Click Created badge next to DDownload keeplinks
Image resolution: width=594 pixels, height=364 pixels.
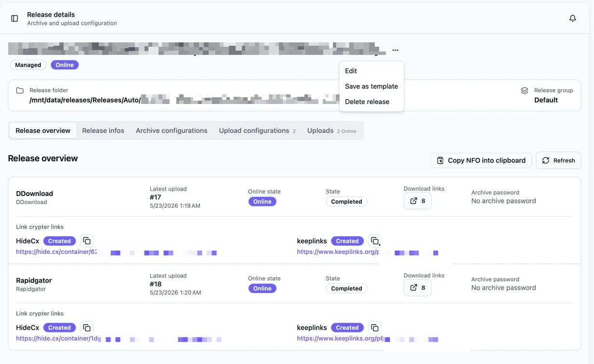347,241
